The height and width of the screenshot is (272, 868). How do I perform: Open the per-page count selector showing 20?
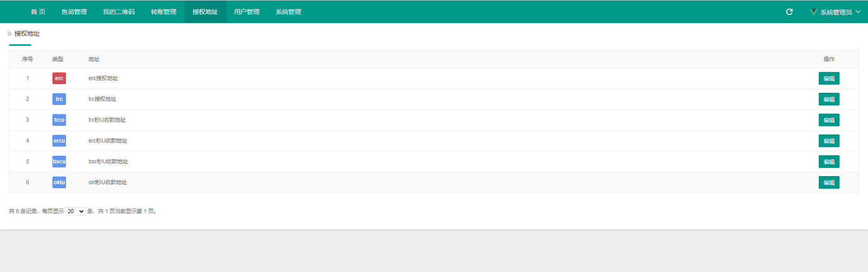point(75,211)
